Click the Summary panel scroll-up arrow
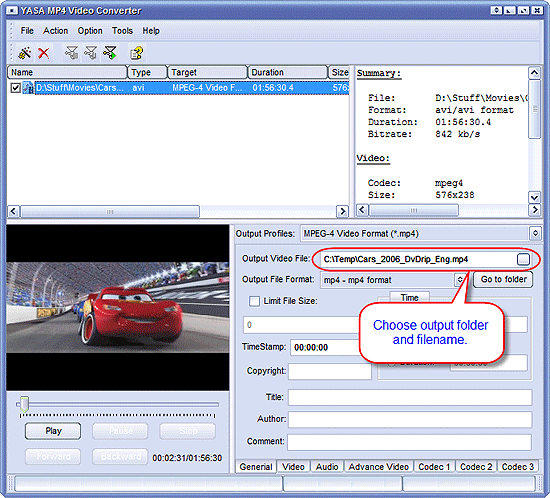 pyautogui.click(x=534, y=73)
